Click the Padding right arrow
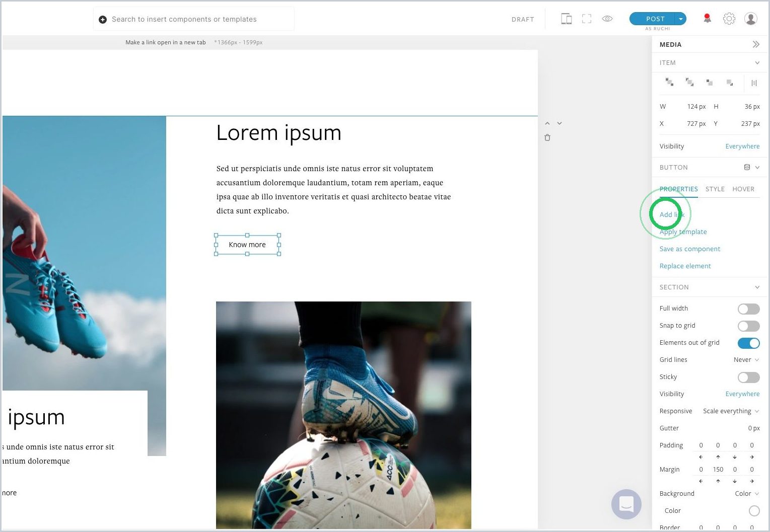The image size is (770, 532). [x=752, y=457]
